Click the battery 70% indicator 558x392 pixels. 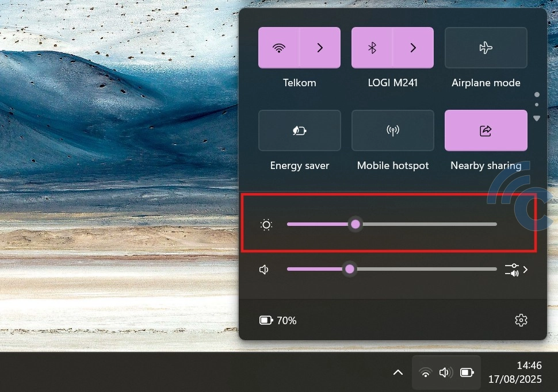tap(278, 320)
